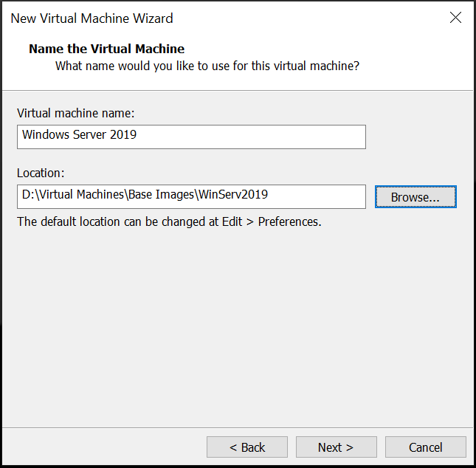This screenshot has width=476, height=468.
Task: Place cursor on 'Windows' in machine name
Action: pyautogui.click(x=44, y=136)
